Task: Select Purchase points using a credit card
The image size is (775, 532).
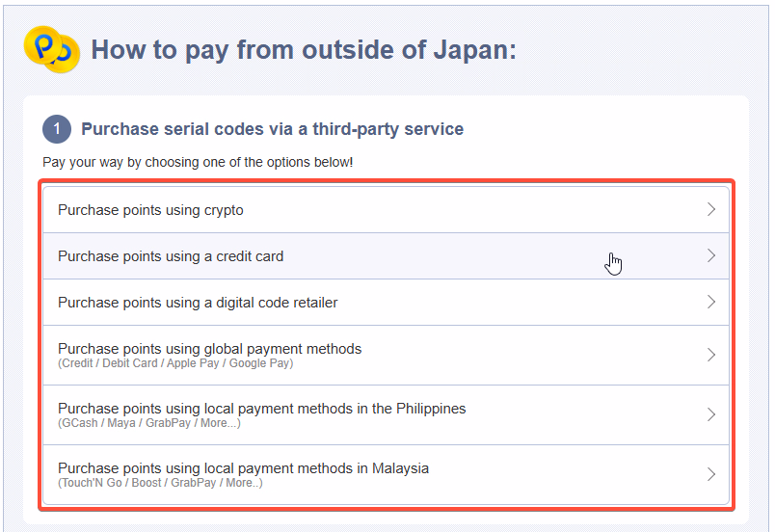Action: [x=386, y=255]
